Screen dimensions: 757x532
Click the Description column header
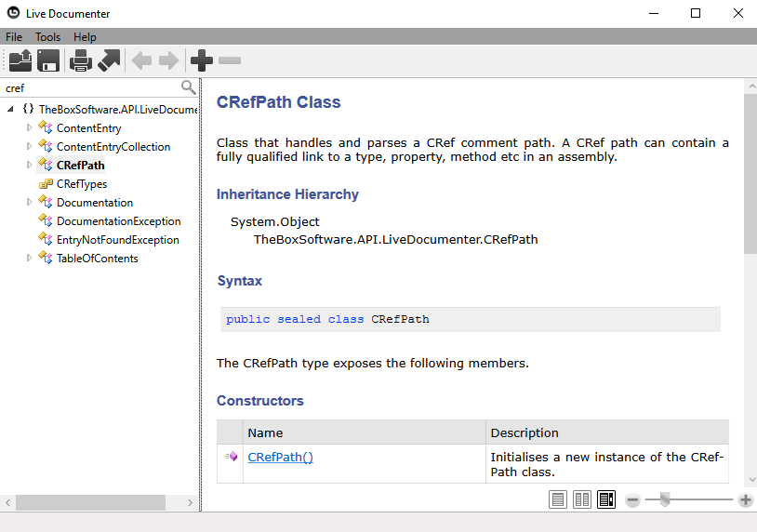click(x=607, y=432)
